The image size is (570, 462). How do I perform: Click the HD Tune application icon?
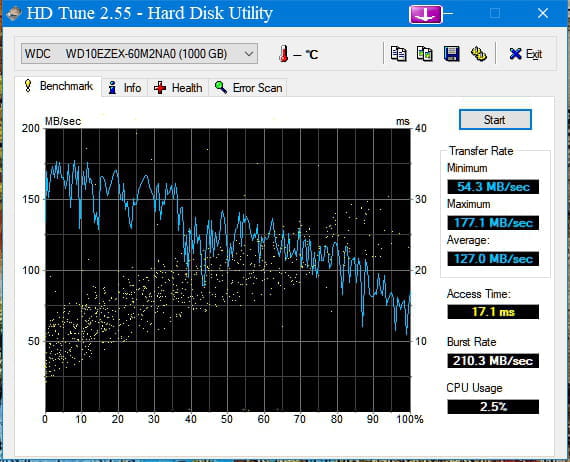coord(13,13)
